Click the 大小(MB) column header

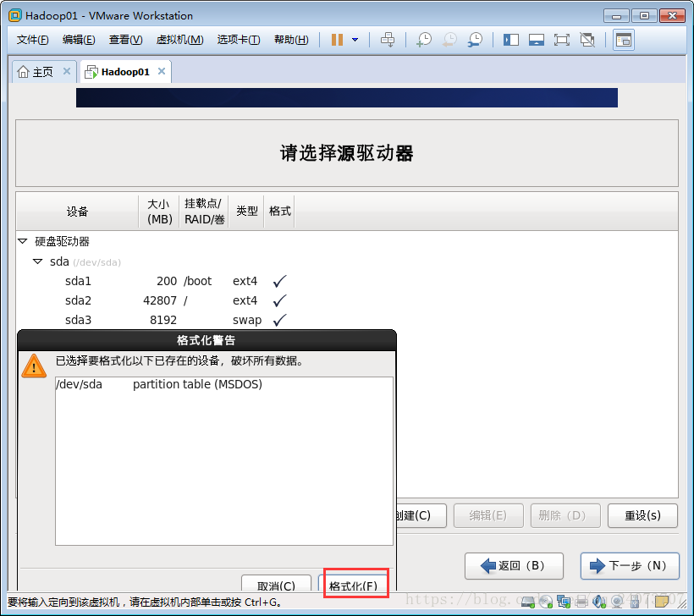coord(159,212)
